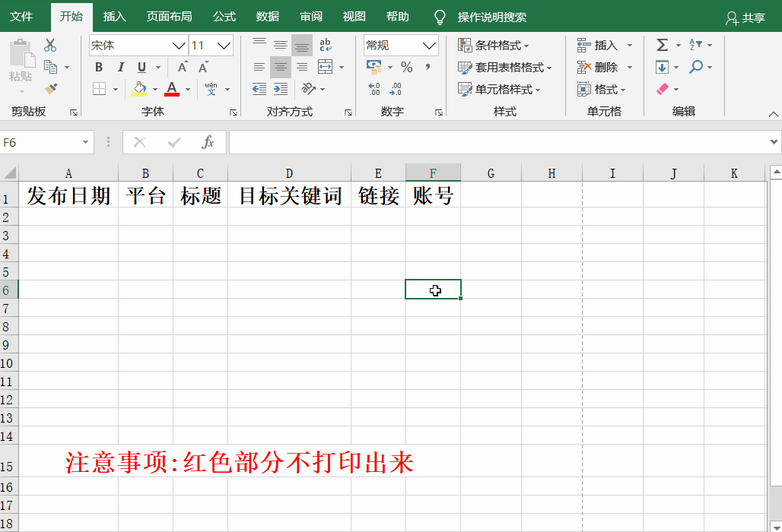Center text horizontally
The image size is (782, 532).
(281, 67)
